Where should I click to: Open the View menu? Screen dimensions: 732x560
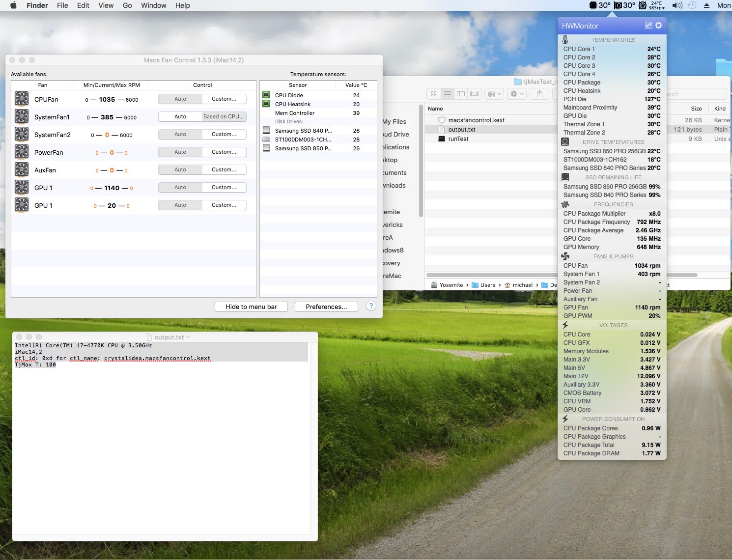(x=106, y=5)
